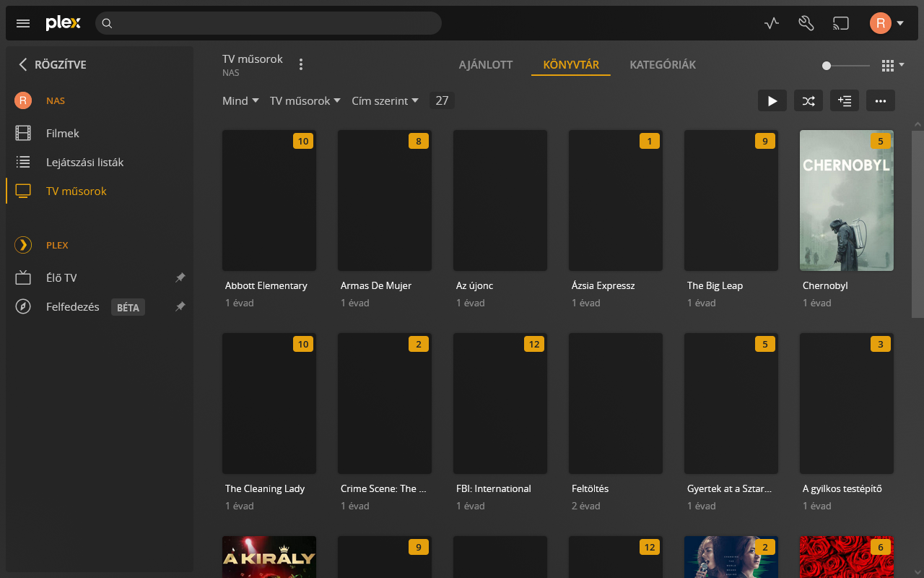Open TV műsorok library options menu
Image resolution: width=924 pixels, height=578 pixels.
coord(301,64)
